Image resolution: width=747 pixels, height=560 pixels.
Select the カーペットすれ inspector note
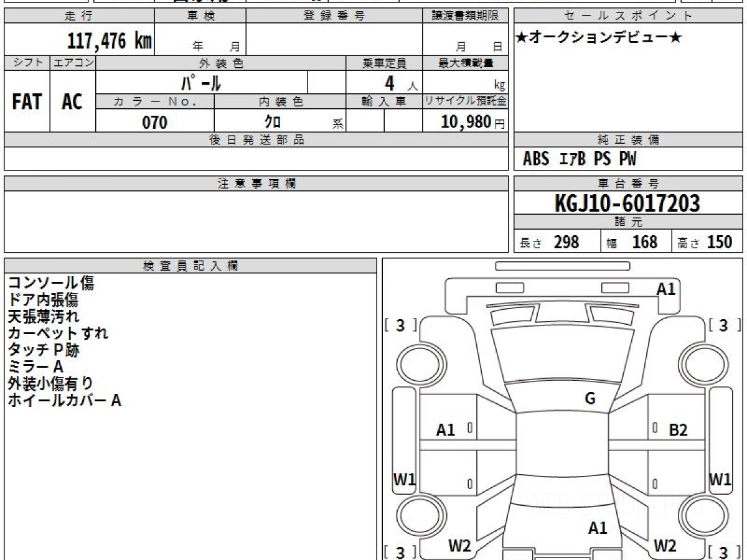coord(58,333)
